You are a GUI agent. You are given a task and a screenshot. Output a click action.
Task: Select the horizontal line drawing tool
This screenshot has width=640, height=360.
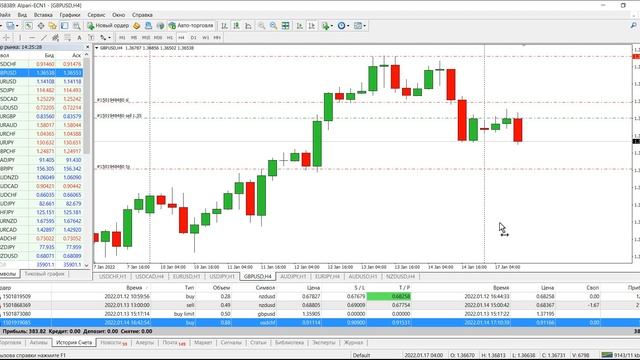(31, 38)
